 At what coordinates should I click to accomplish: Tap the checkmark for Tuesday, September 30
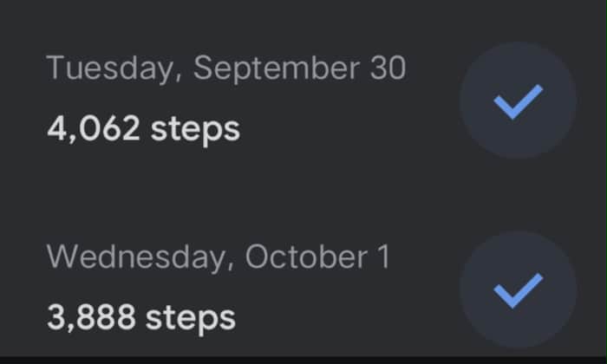(518, 101)
